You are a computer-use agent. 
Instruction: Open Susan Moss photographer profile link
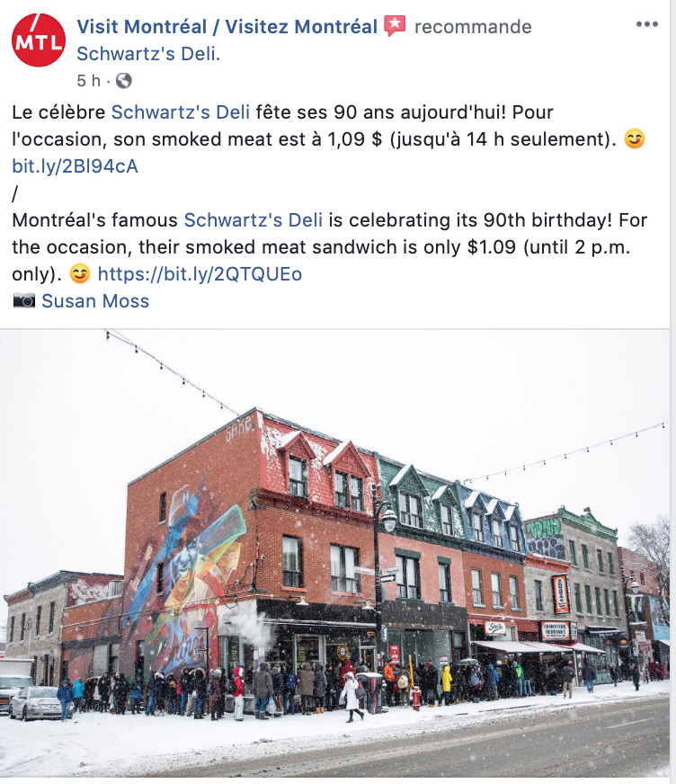(95, 301)
